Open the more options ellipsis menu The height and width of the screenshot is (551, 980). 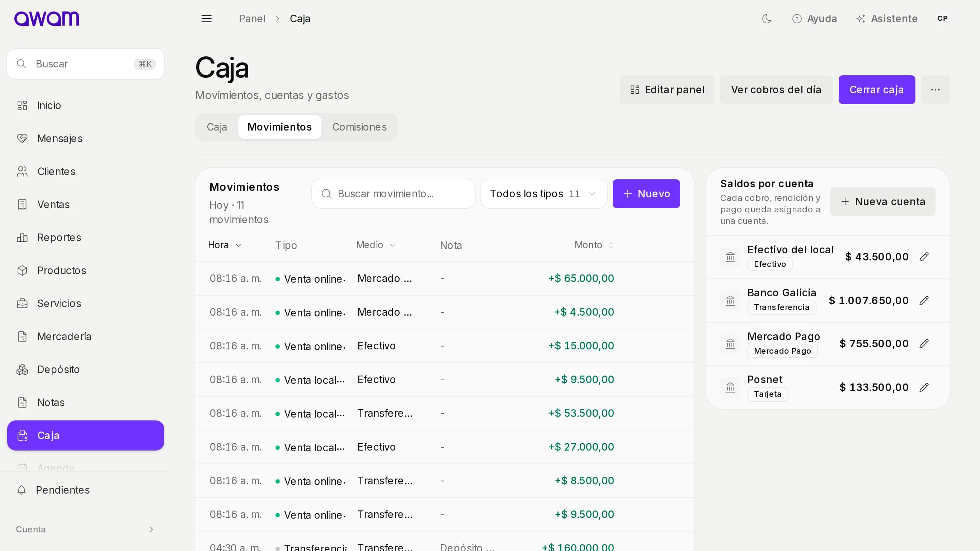(936, 90)
